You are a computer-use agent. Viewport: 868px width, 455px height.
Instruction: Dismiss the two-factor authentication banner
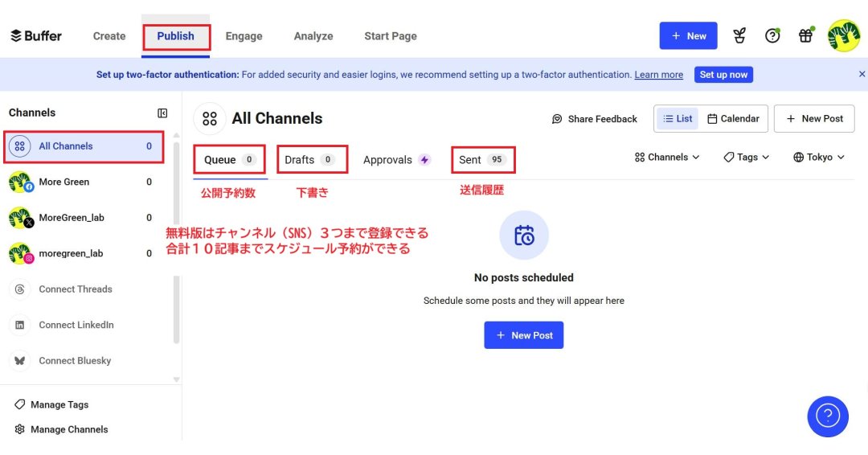862,74
